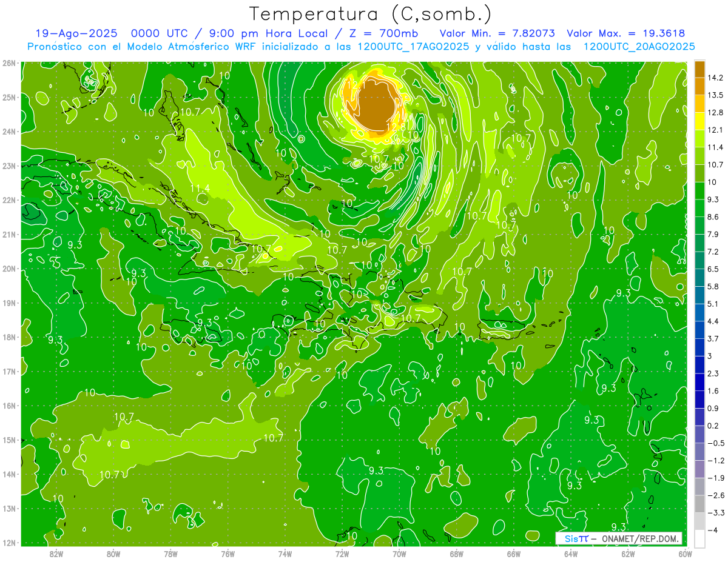Click the 0.2 colorbar tick label
The width and height of the screenshot is (728, 562).
[x=713, y=426]
